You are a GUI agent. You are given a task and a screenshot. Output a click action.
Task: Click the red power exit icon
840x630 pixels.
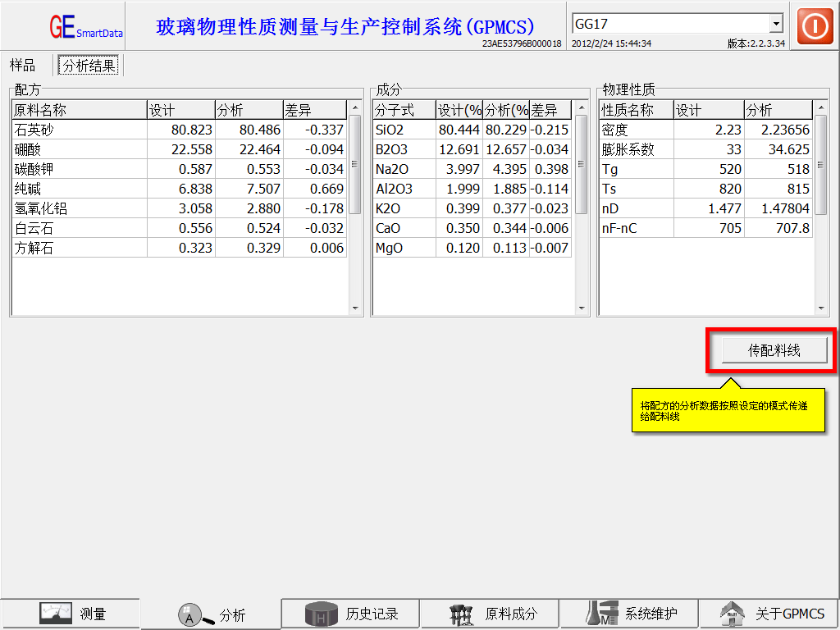(x=815, y=25)
